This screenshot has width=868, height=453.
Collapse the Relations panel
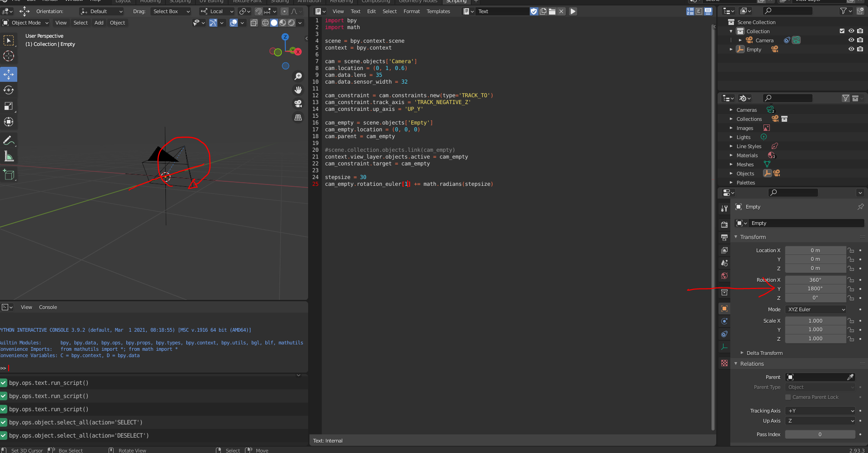tap(736, 364)
